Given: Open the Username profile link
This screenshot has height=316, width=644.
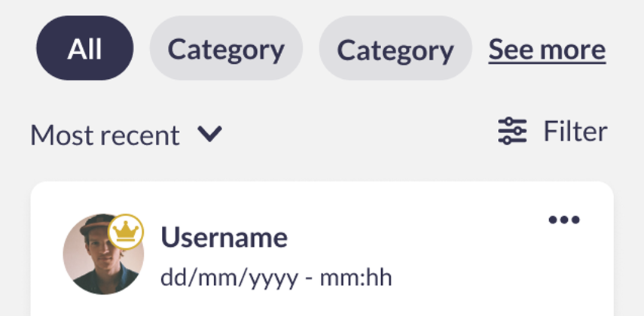Looking at the screenshot, I should tap(224, 238).
